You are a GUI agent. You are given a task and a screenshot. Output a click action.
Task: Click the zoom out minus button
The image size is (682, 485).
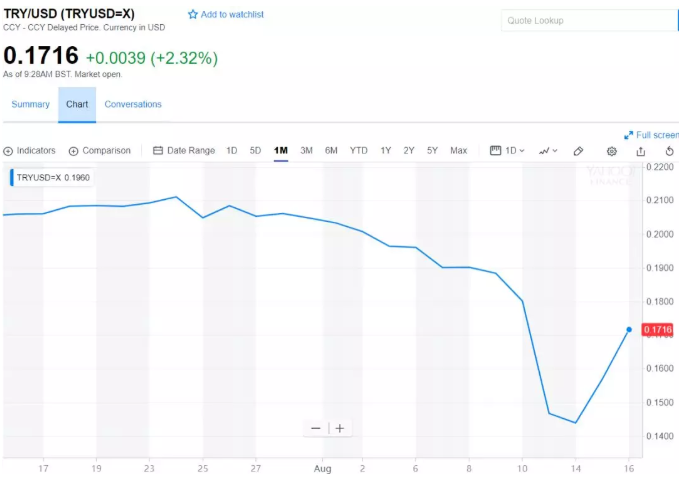(x=316, y=428)
